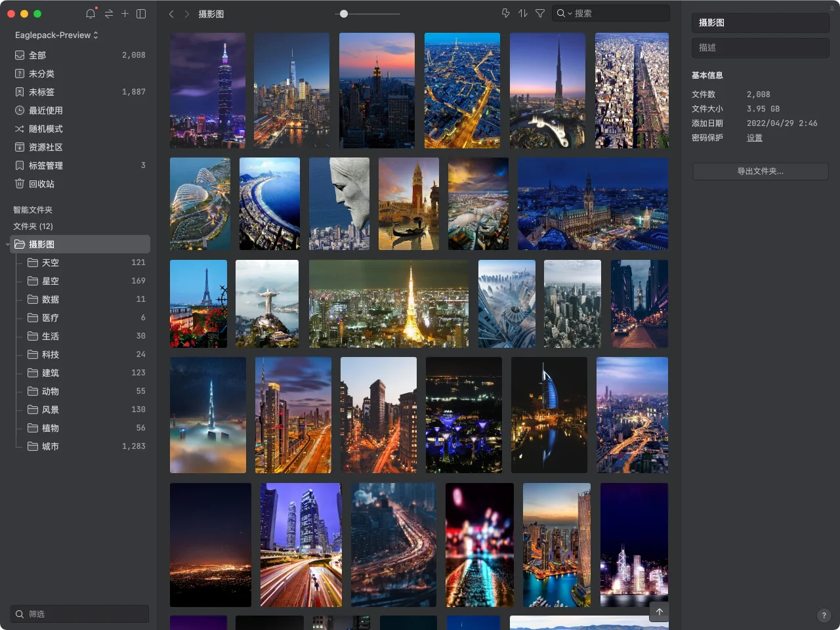Open the 医疗 subfolder
840x630 pixels.
(87, 318)
